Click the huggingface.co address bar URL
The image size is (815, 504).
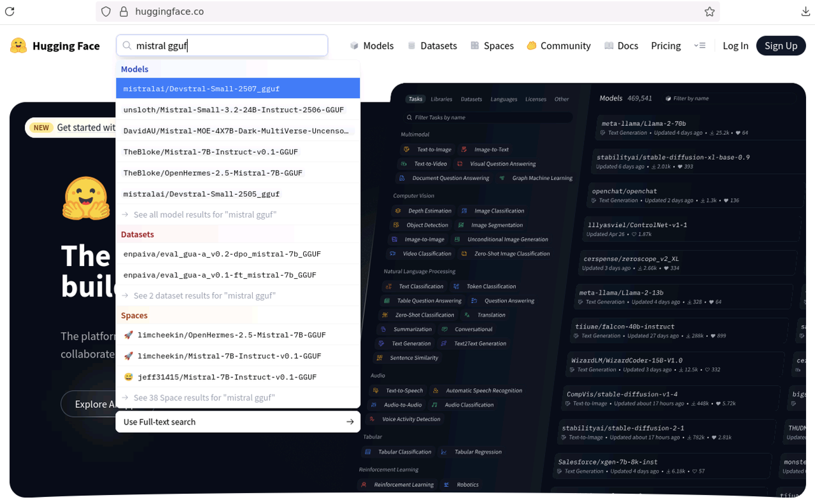click(x=169, y=11)
